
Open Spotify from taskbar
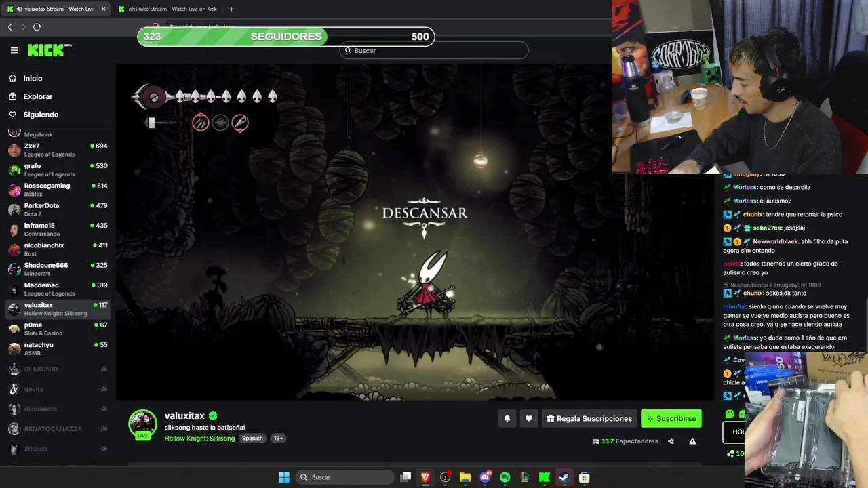(x=505, y=477)
